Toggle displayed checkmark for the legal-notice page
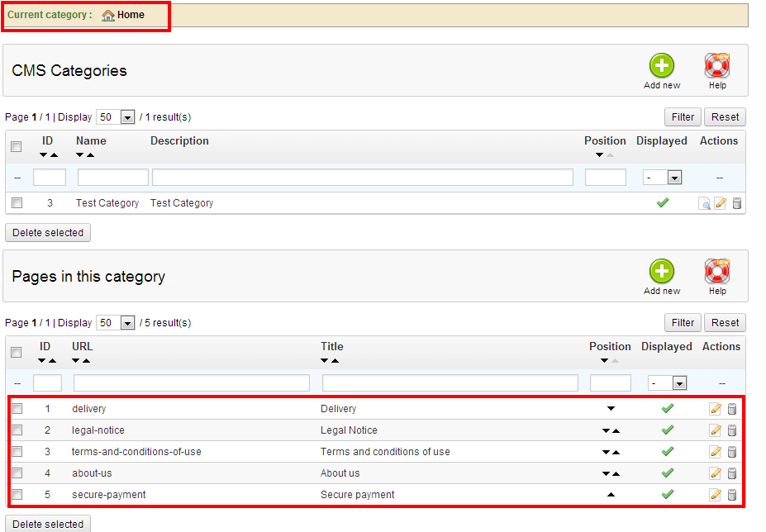 668,430
